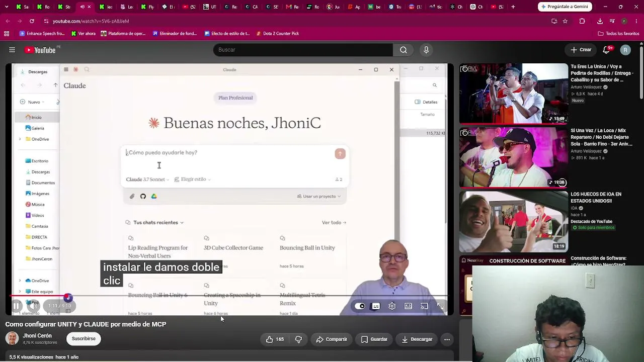Click the Pregúntale a Gemini button

[x=565, y=7]
